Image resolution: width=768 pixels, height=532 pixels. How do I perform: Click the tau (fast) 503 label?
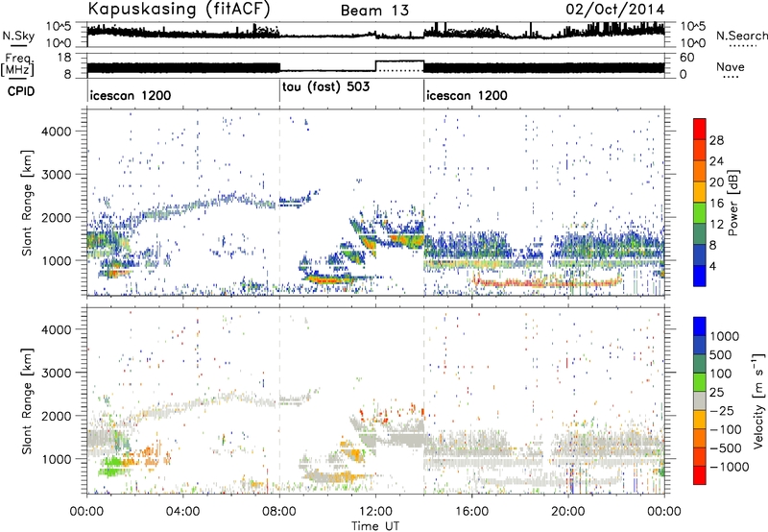tap(325, 87)
